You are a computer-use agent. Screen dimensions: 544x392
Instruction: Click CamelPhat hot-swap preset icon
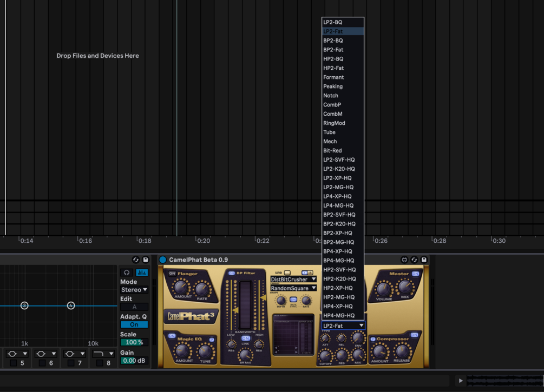tap(414, 260)
